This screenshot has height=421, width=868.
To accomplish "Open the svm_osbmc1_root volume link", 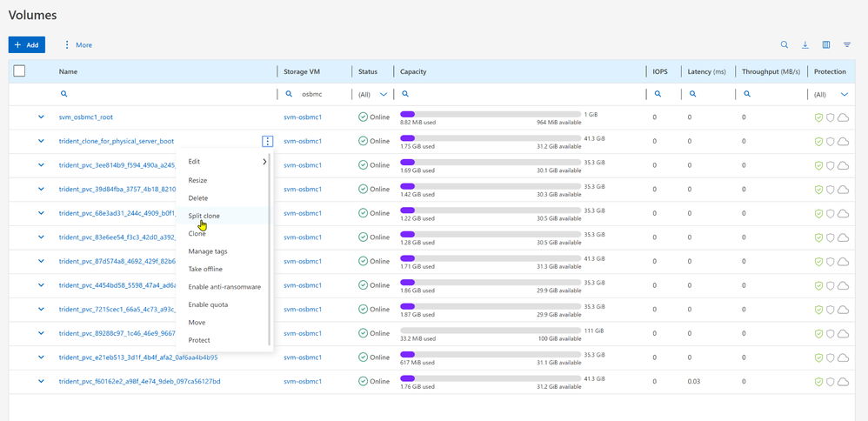I will pos(86,117).
